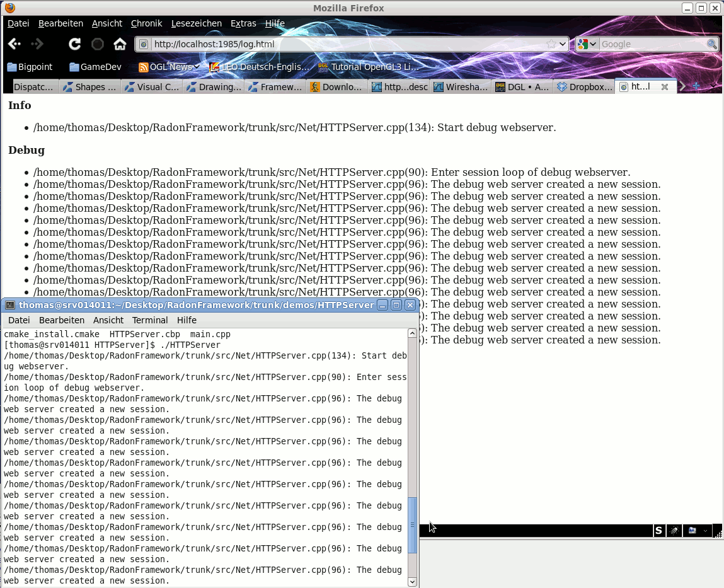Bookmark this page with the star icon
Viewport: 724px width, 588px height.
click(551, 44)
